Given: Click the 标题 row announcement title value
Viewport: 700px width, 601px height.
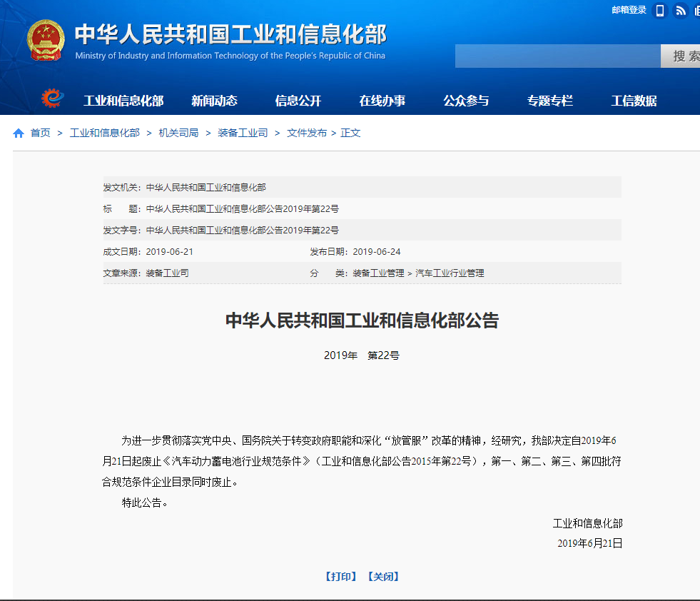Looking at the screenshot, I should [x=243, y=209].
